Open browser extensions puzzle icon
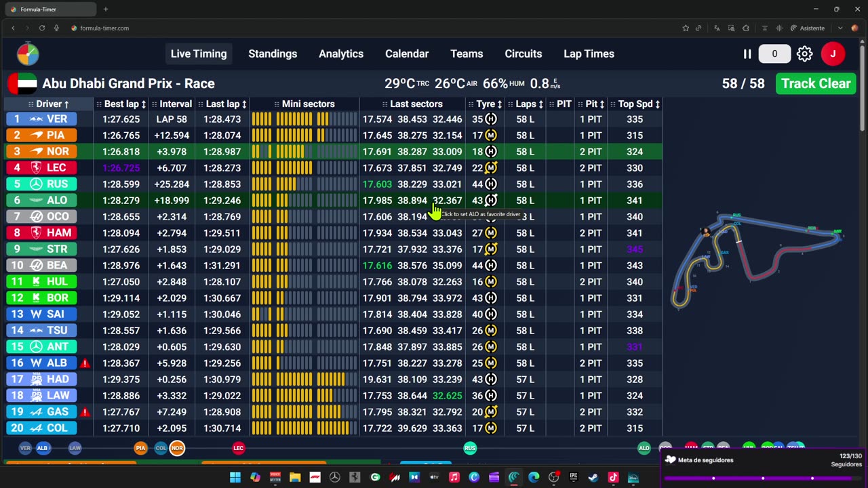The width and height of the screenshot is (868, 488). (746, 28)
